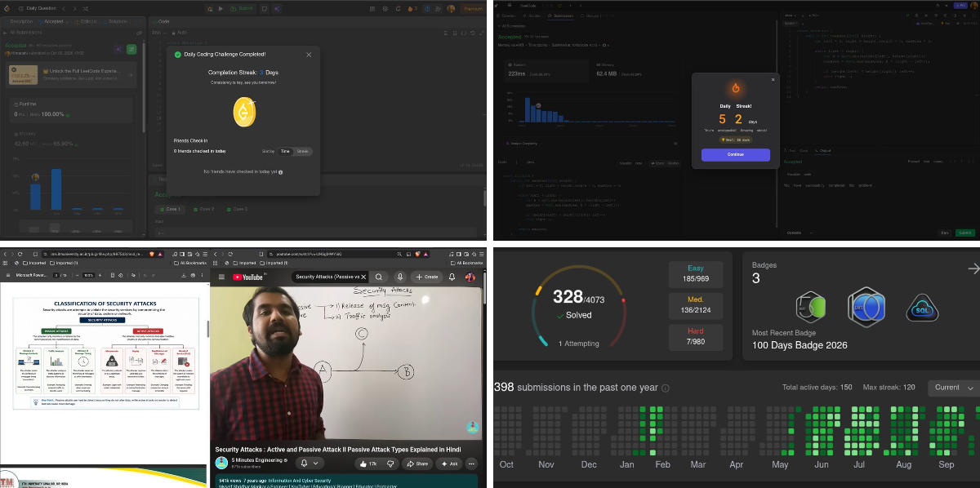
Task: Open the 5 Minutes Engineering channel avatar
Action: pos(221,463)
